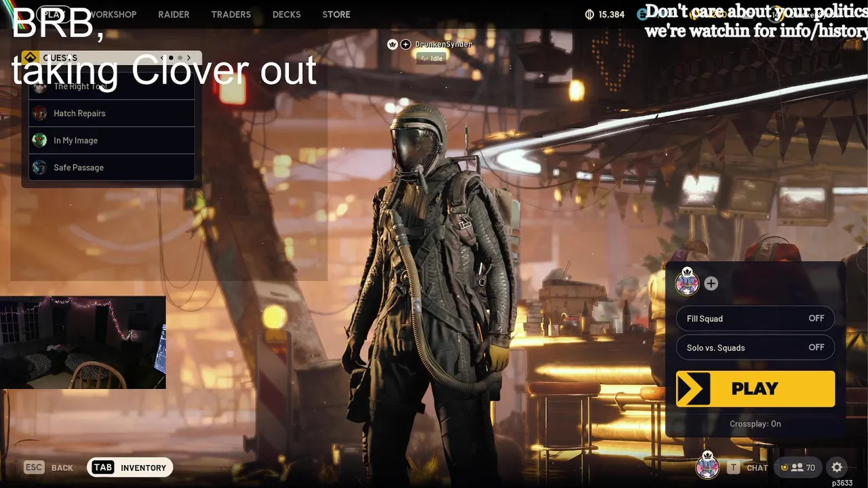Toggle Solo vs. Squads setting

[755, 348]
